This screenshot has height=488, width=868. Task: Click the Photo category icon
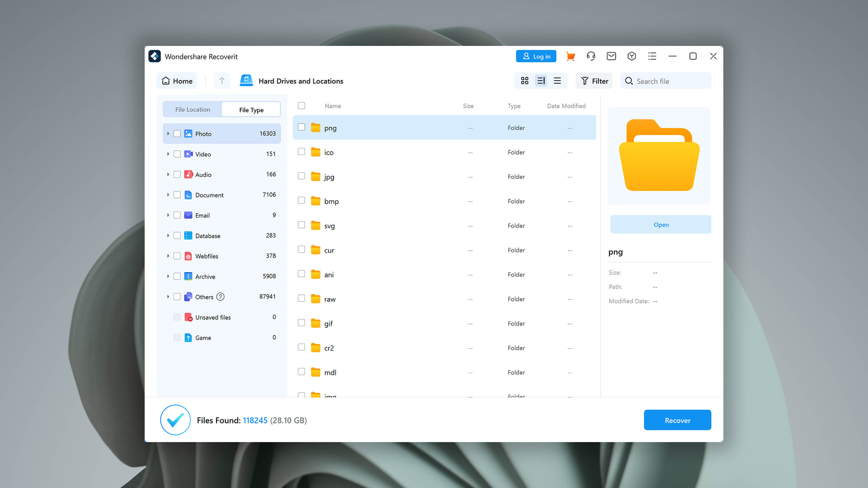(188, 134)
